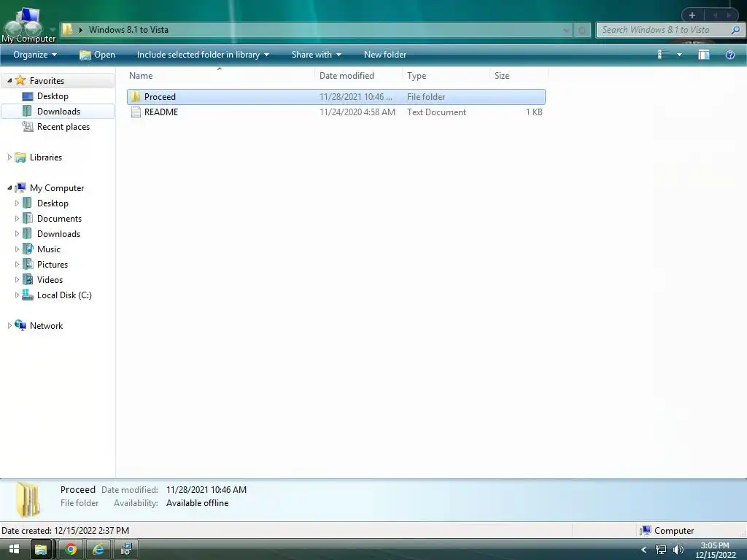Click Windows 8.1 to Vista breadcrumb
The height and width of the screenshot is (560, 747).
pyautogui.click(x=128, y=30)
